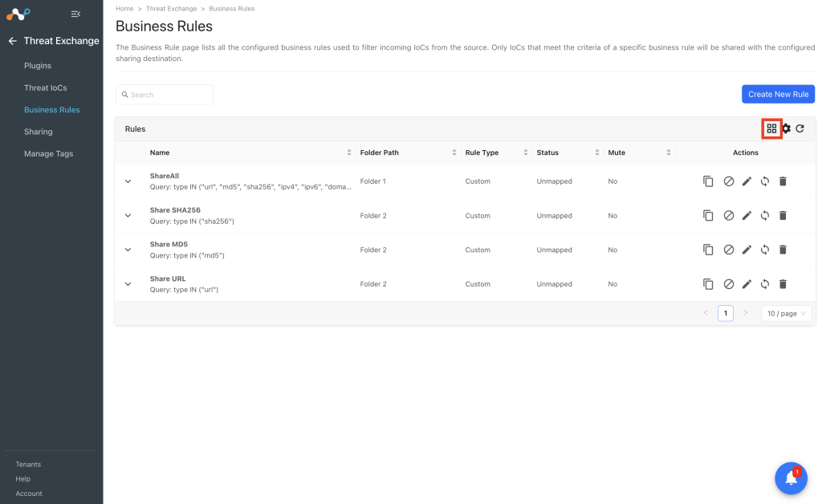This screenshot has height=504, width=822.
Task: Go back using Threat Exchange arrow
Action: [x=13, y=41]
